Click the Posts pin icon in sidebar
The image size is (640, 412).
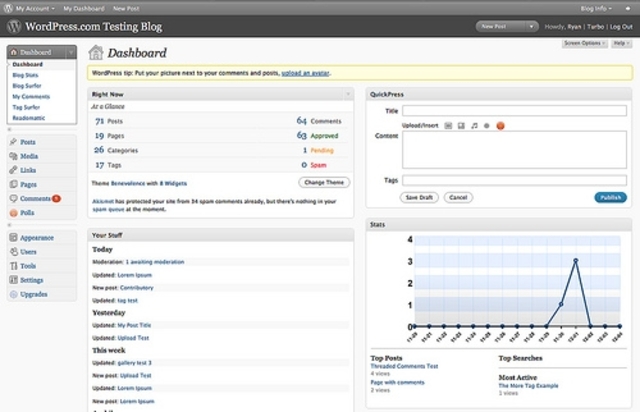pyautogui.click(x=13, y=142)
